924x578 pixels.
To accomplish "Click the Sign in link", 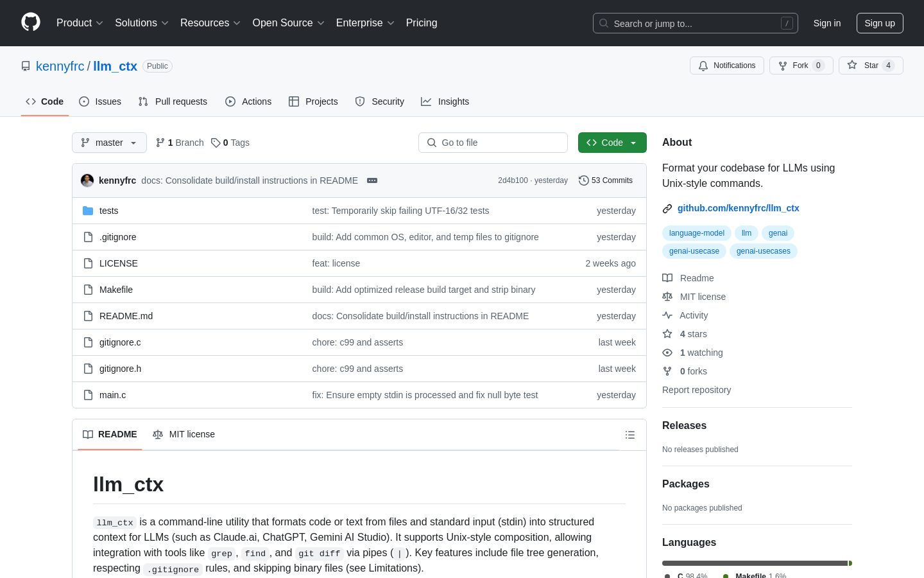I will [827, 23].
